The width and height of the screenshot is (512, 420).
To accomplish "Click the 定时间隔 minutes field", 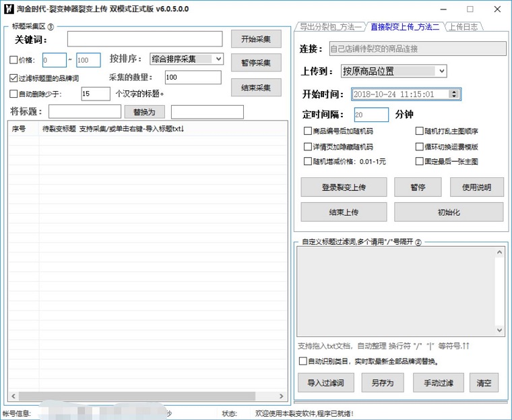I will click(x=371, y=115).
